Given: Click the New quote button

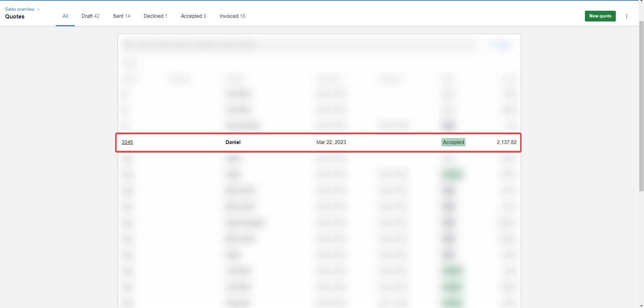Looking at the screenshot, I should (600, 16).
